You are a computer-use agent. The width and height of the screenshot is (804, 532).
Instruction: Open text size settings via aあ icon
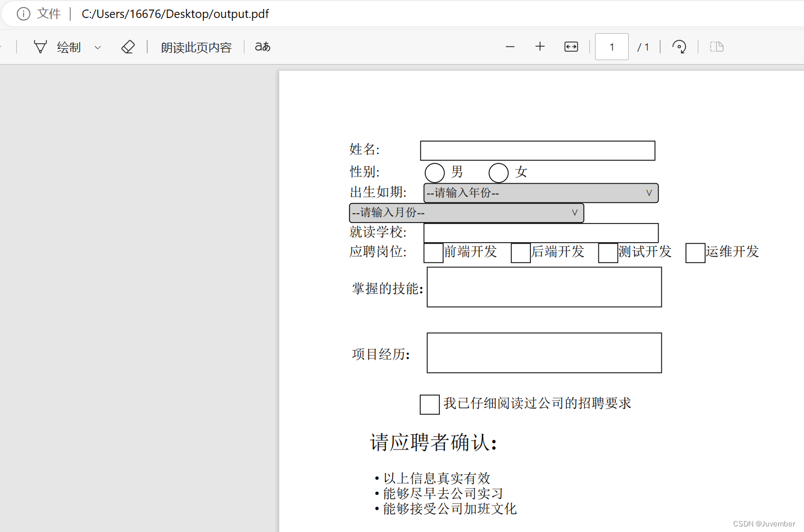tap(262, 47)
